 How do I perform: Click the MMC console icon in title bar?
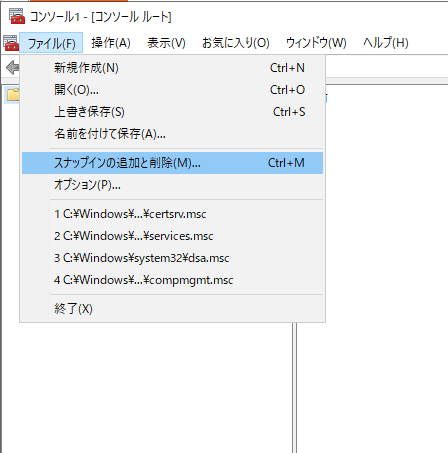[x=16, y=16]
